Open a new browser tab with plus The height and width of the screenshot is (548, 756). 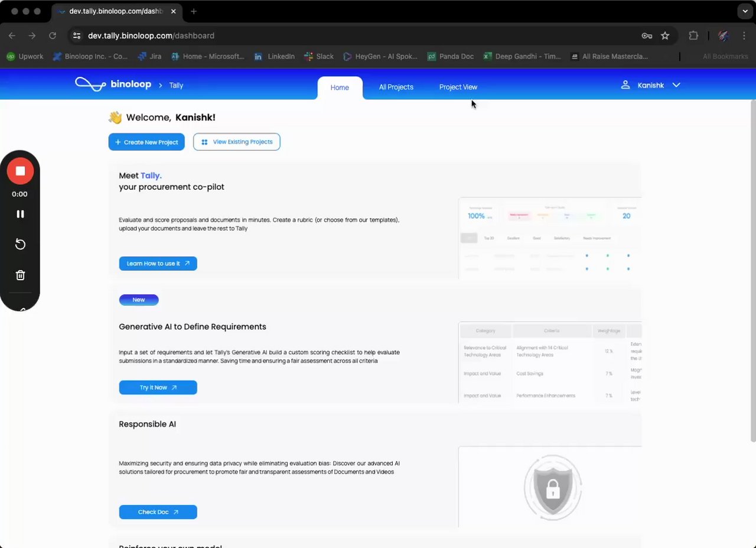(x=193, y=11)
